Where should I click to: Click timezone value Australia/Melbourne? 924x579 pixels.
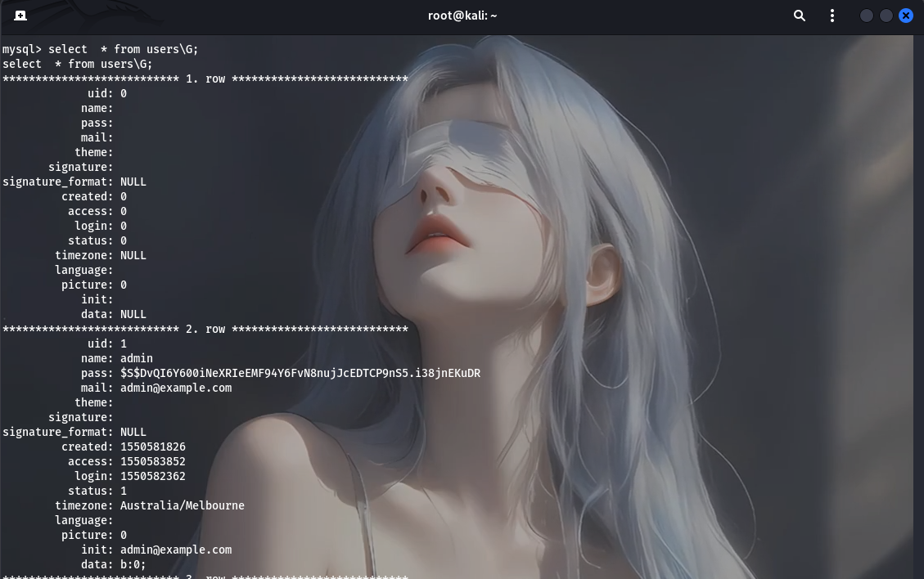pyautogui.click(x=182, y=506)
